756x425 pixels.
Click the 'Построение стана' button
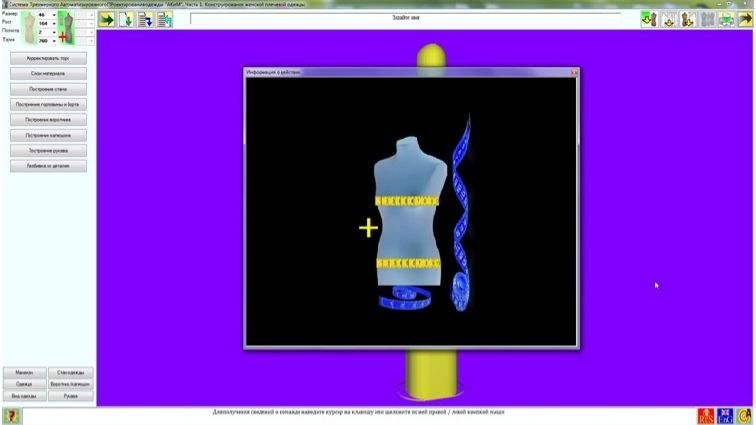tap(48, 89)
